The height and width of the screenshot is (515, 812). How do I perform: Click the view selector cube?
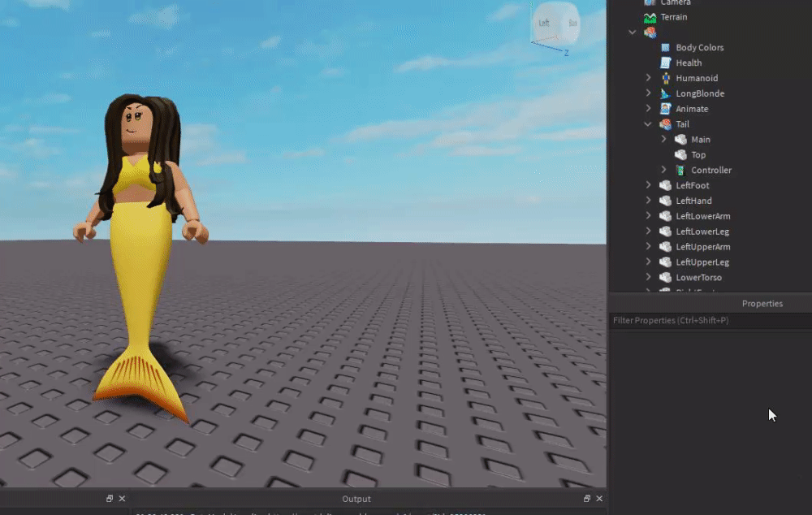555,24
